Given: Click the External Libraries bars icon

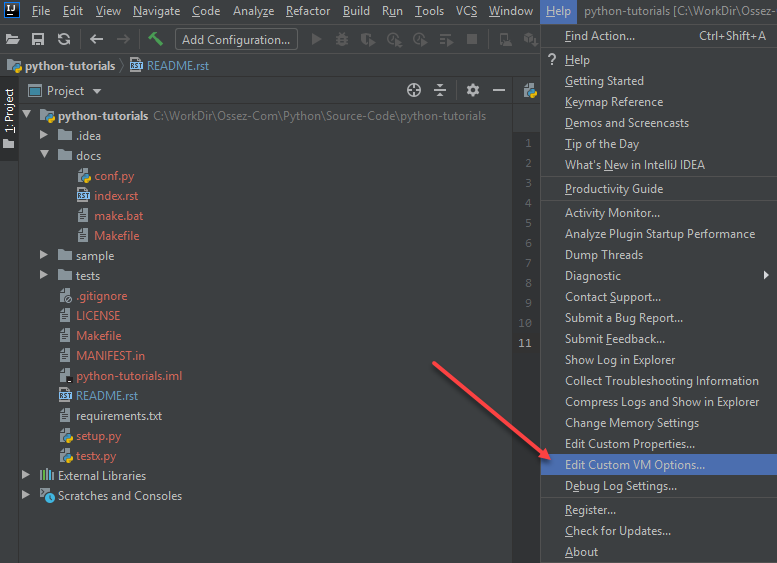Looking at the screenshot, I should tap(47, 475).
